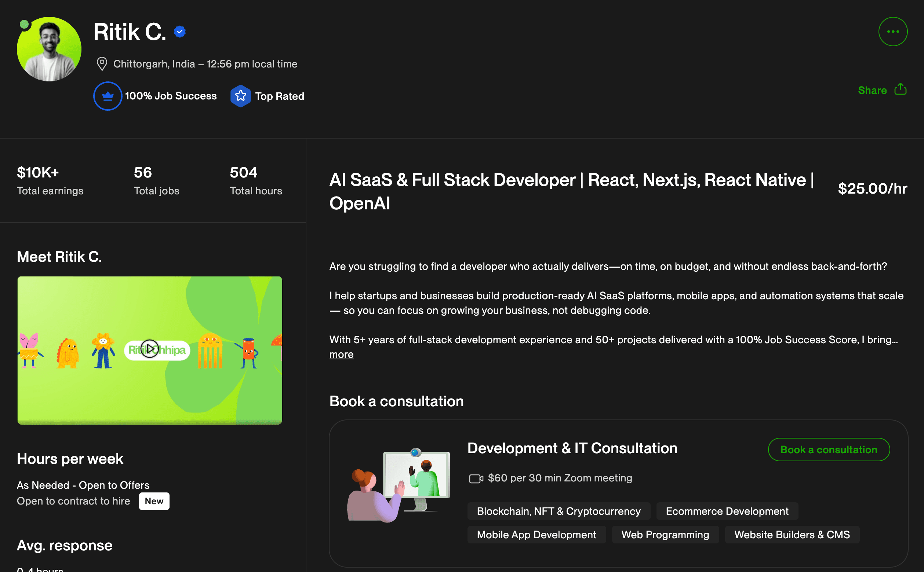Click the blue verified badge next to name
The image size is (924, 572).
pos(180,32)
